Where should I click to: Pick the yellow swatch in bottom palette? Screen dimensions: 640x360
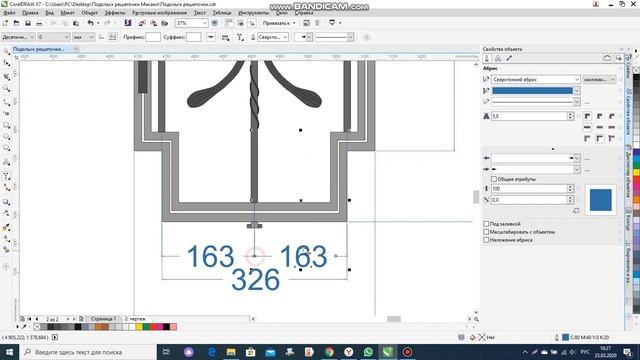(139, 327)
